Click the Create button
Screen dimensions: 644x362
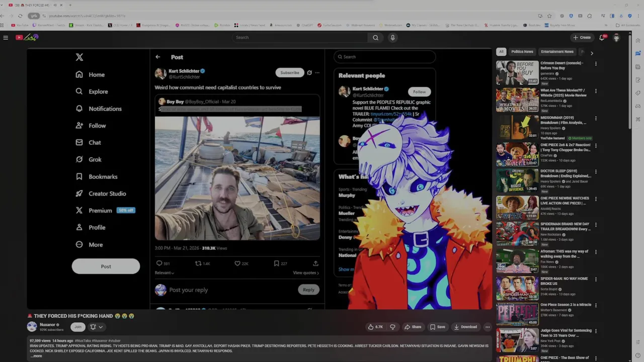[582, 37]
